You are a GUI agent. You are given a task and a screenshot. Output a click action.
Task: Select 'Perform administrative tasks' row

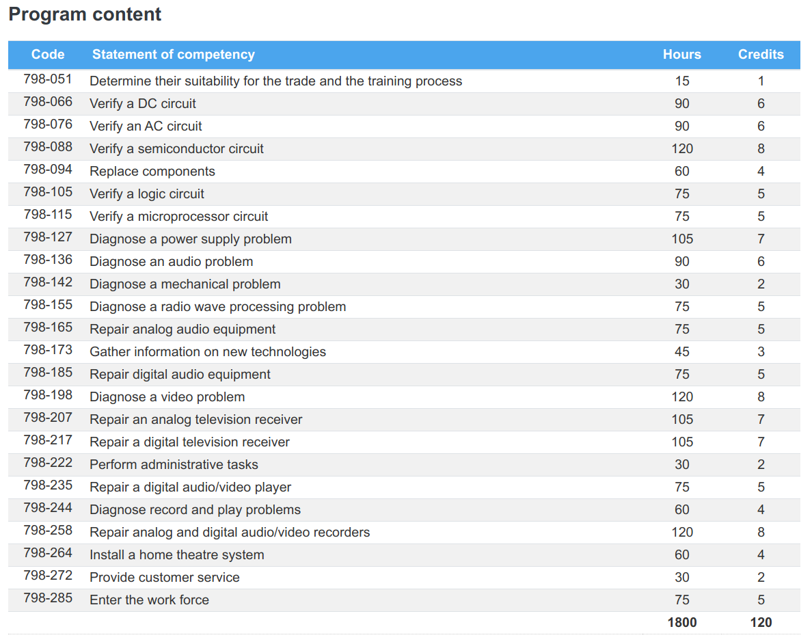(174, 465)
